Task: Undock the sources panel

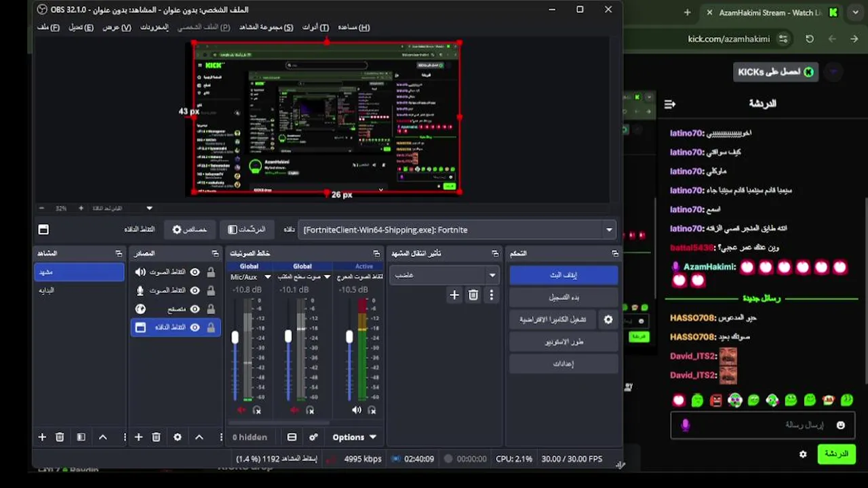Action: (x=215, y=253)
